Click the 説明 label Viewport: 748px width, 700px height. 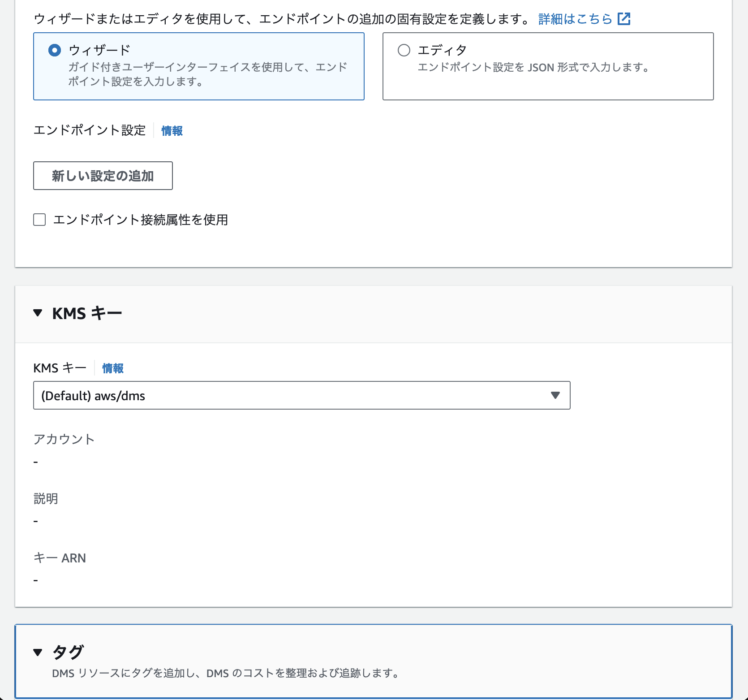tap(46, 499)
